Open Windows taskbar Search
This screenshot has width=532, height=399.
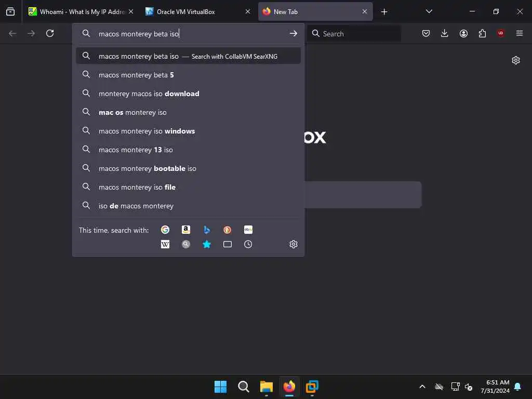243,387
